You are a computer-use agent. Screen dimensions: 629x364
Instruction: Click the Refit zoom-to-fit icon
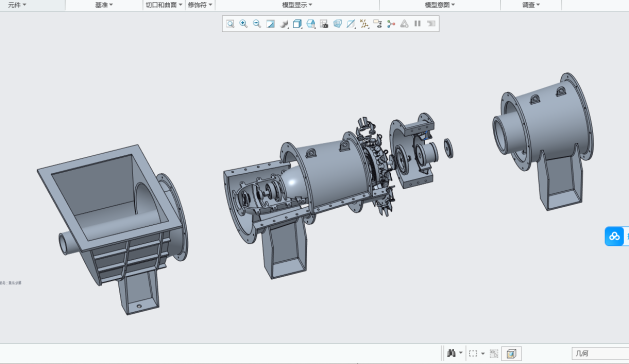click(230, 24)
